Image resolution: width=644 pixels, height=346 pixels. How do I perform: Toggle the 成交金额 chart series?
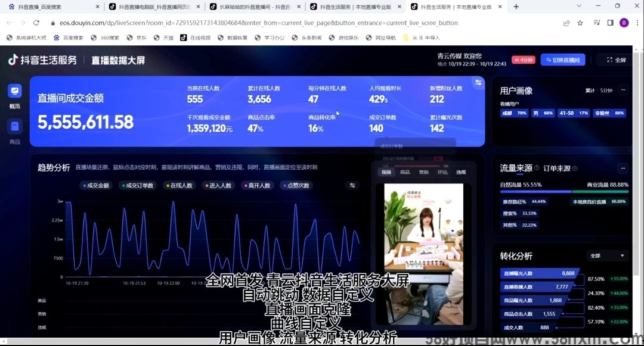[x=96, y=185]
